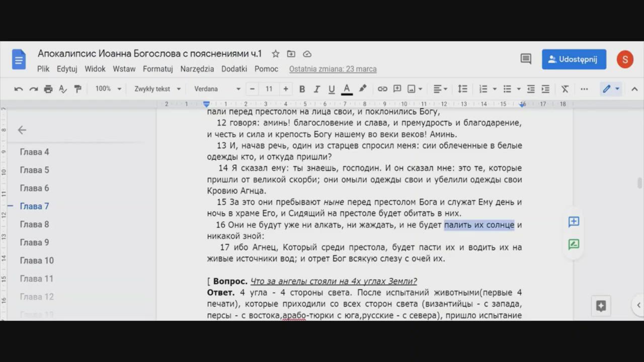Click add comment icon beside page
The image size is (644, 362).
coord(574,222)
